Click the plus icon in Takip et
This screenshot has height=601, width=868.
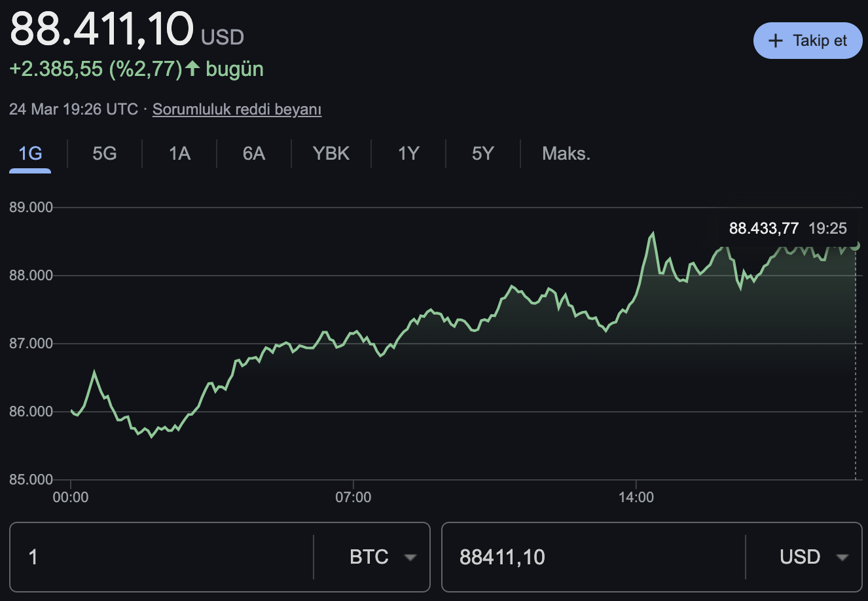coord(776,41)
